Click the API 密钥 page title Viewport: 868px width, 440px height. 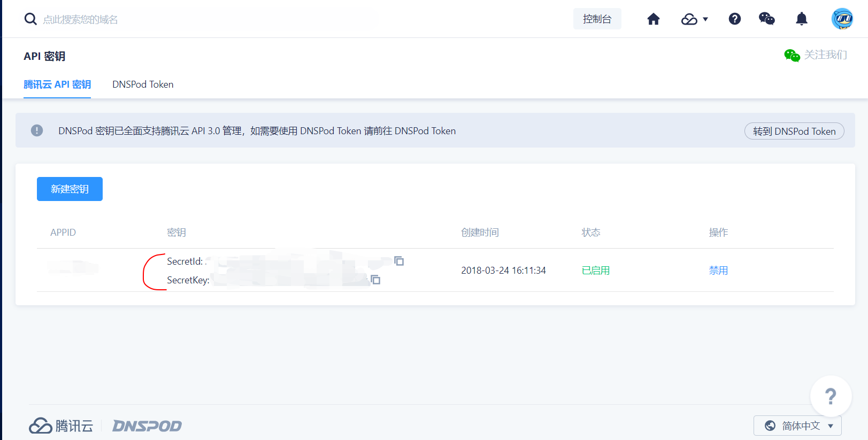point(44,56)
